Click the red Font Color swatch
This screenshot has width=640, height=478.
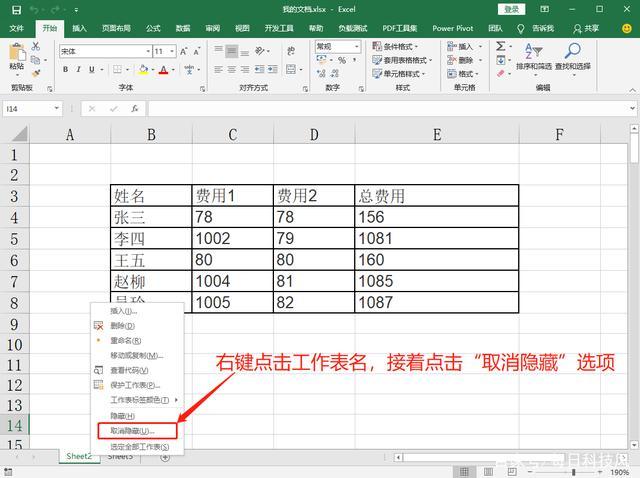(164, 69)
